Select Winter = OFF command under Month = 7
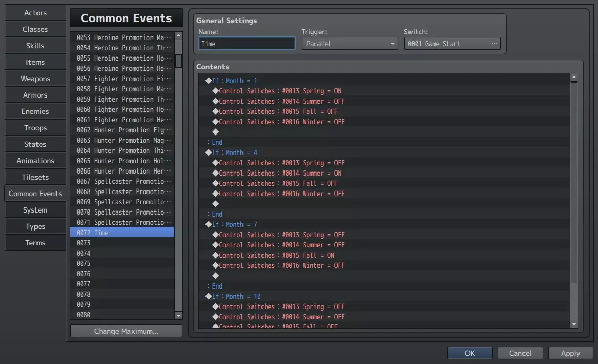The height and width of the screenshot is (364, 598). (x=384, y=265)
